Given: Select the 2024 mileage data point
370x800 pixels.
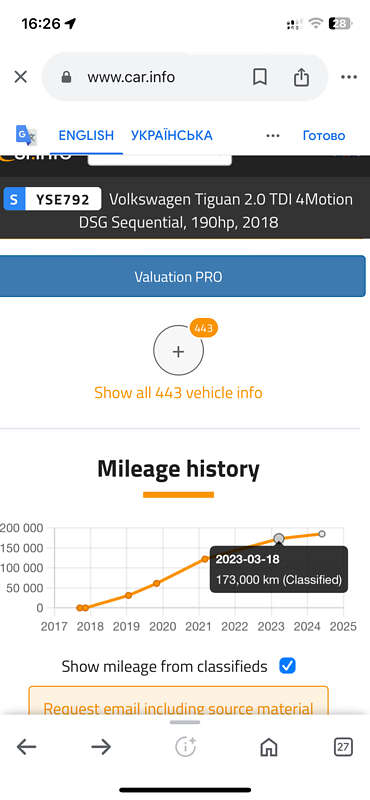Looking at the screenshot, I should pos(322,534).
